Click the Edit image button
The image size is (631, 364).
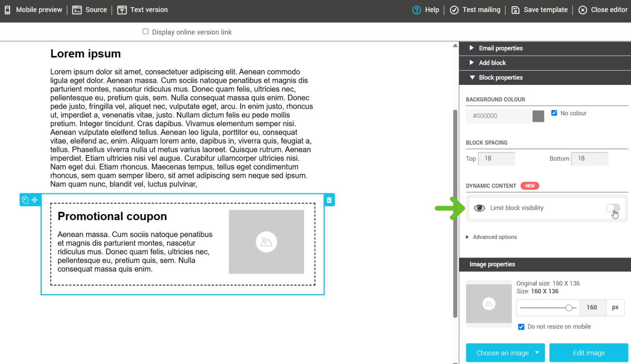click(x=588, y=353)
